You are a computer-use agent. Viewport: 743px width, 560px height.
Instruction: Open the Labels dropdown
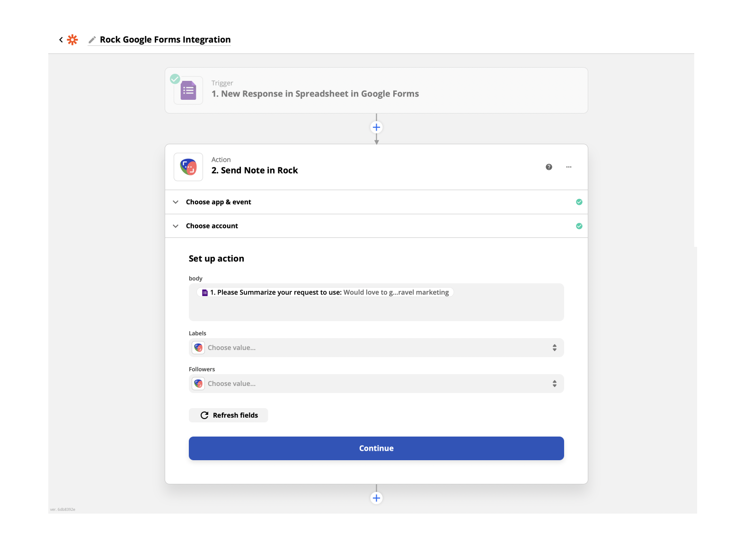coord(376,348)
